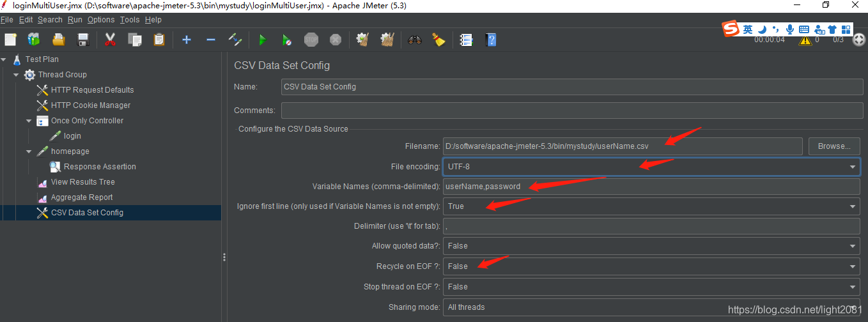The height and width of the screenshot is (322, 868).
Task: Open the Templates icon in toolbar
Action: [x=34, y=40]
